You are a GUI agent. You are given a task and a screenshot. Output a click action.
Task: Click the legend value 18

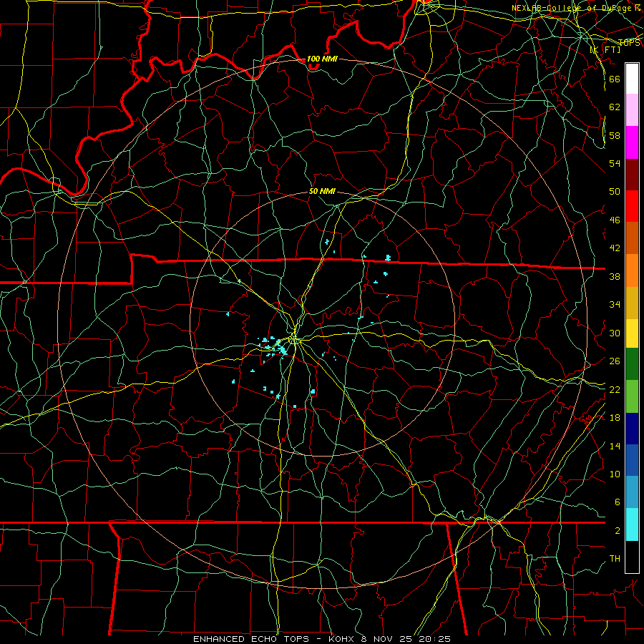pyautogui.click(x=615, y=417)
